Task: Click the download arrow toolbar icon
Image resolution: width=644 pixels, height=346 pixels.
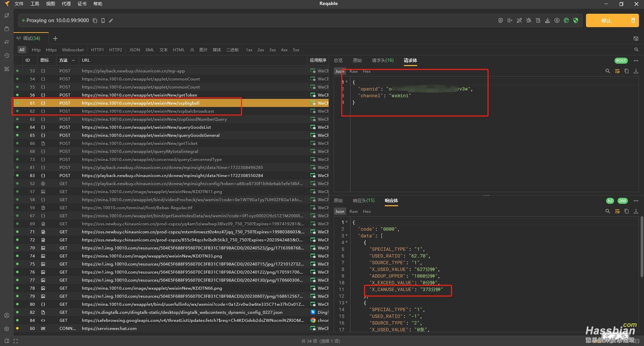Action: click(547, 20)
